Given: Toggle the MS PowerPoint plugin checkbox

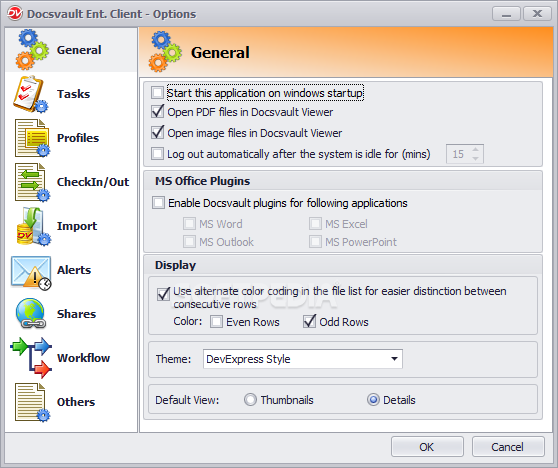Looking at the screenshot, I should 315,242.
